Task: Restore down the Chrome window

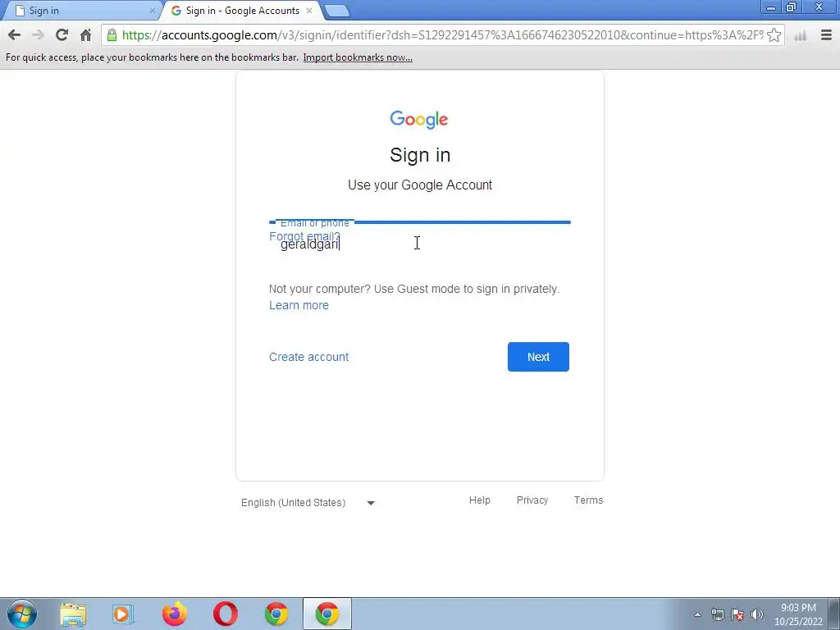Action: coord(792,7)
